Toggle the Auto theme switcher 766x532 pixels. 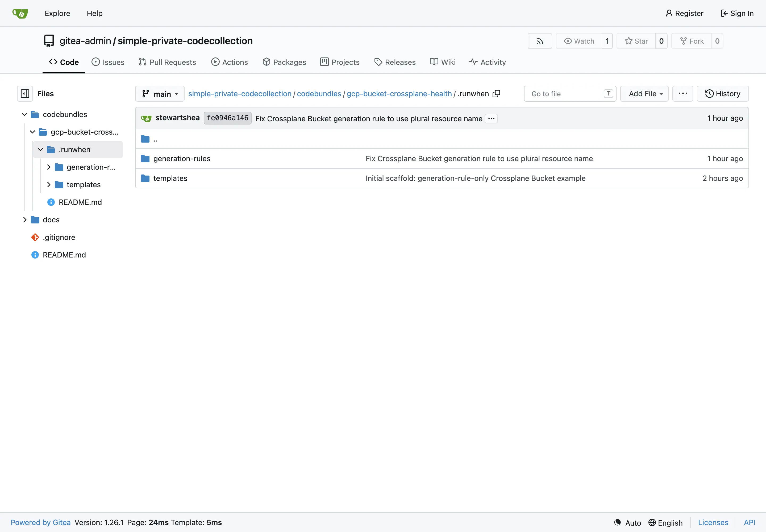coord(628,523)
